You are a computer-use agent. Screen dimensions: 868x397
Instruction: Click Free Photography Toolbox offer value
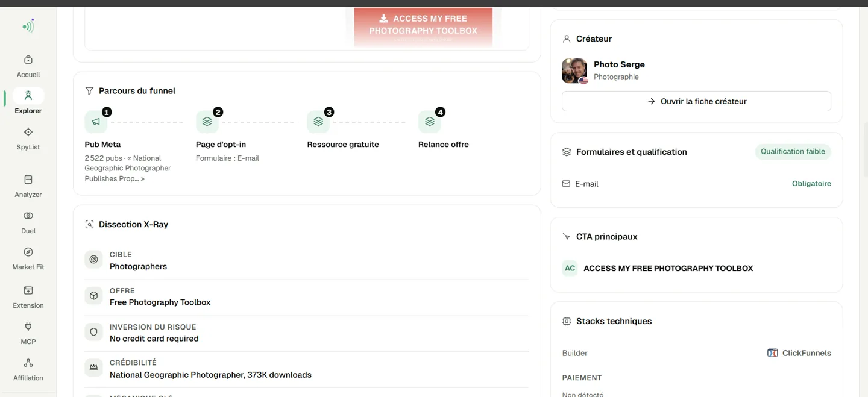(160, 302)
